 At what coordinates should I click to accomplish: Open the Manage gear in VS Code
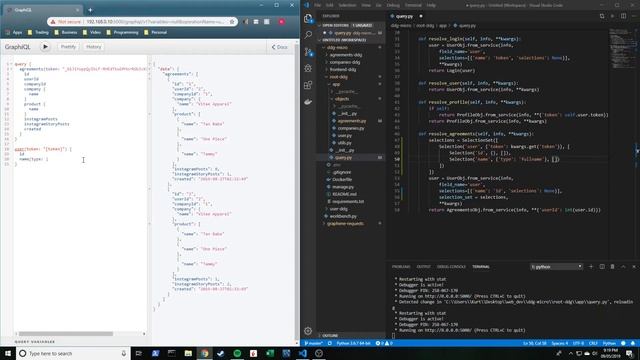click(x=308, y=331)
